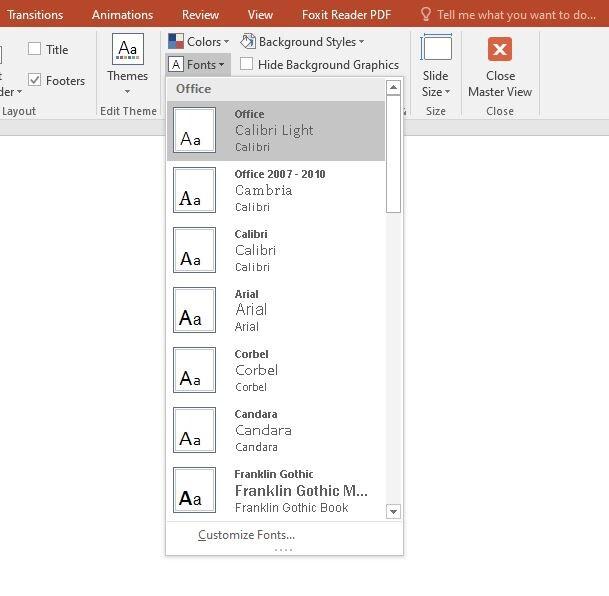Uncheck the Footers checkbox
The image size is (609, 596).
pos(35,80)
